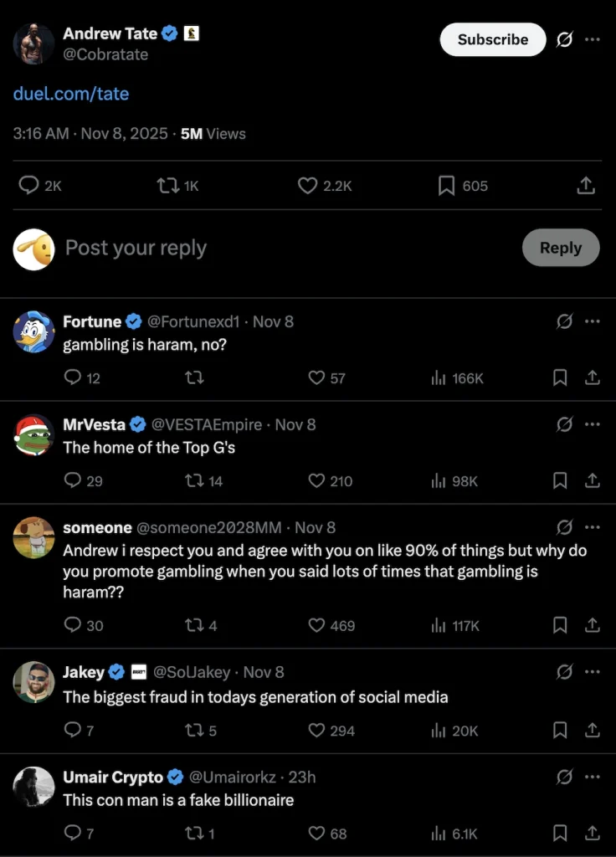Click Grok icon on Umair Crypto's reply

565,777
